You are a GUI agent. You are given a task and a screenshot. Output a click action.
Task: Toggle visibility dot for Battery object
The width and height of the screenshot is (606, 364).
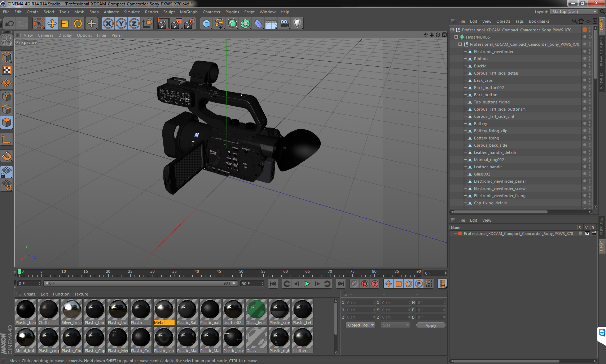click(x=585, y=123)
